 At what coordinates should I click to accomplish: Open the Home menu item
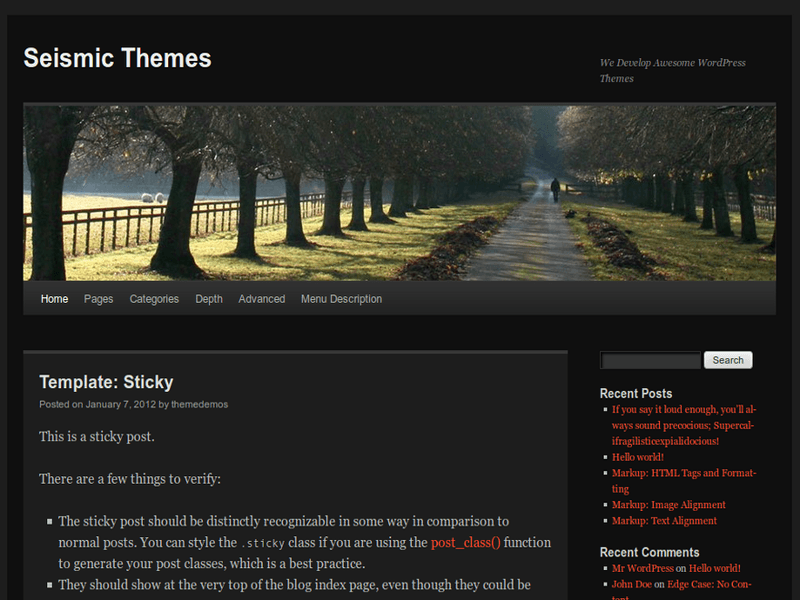point(54,299)
